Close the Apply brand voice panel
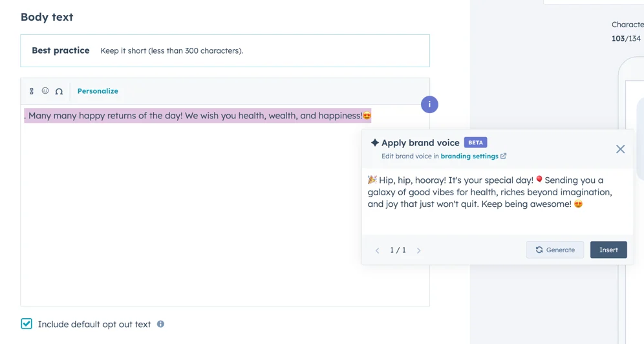This screenshot has width=644, height=344. click(620, 149)
